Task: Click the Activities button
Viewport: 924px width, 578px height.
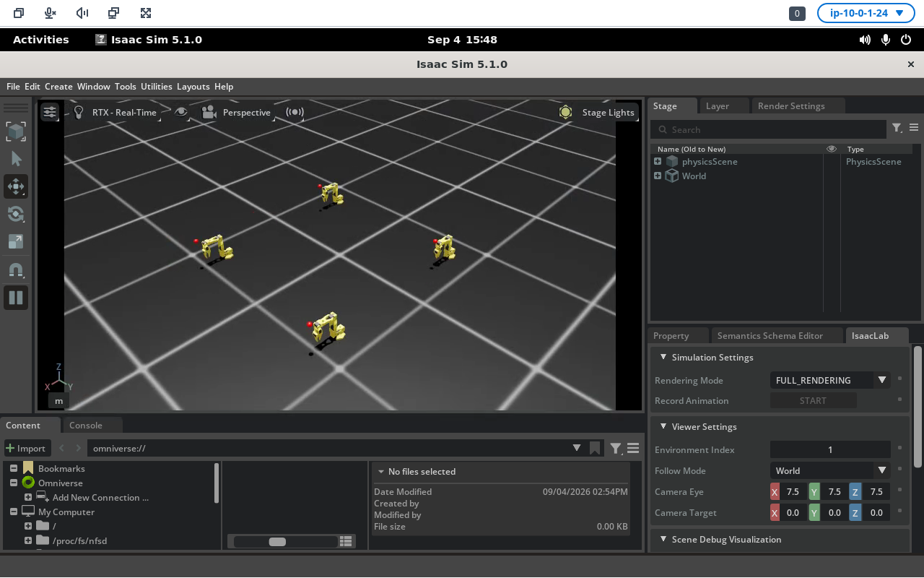Action: point(41,40)
